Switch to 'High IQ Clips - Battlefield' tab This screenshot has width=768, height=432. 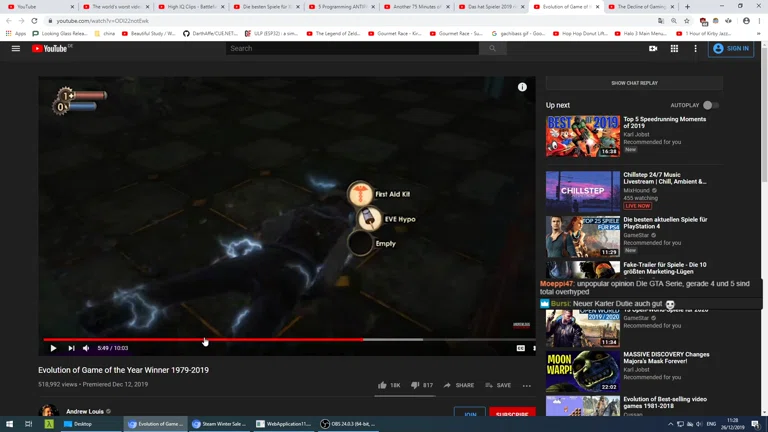click(191, 7)
